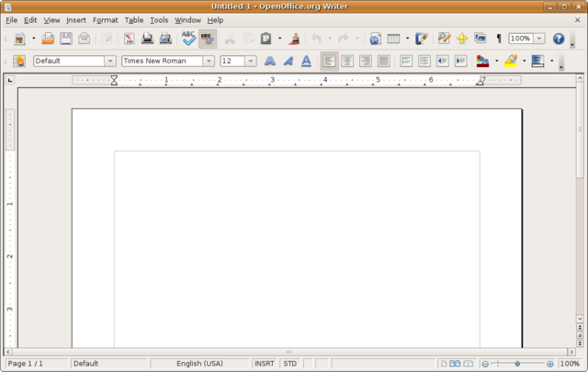
Task: Click the zoom slider in status bar
Action: tap(519, 364)
